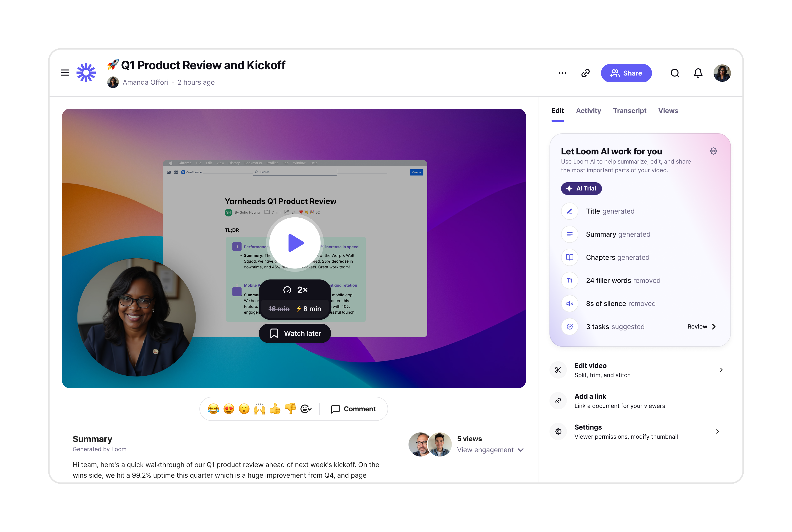Click the 5 views count
The height and width of the screenshot is (532, 792).
tap(469, 439)
